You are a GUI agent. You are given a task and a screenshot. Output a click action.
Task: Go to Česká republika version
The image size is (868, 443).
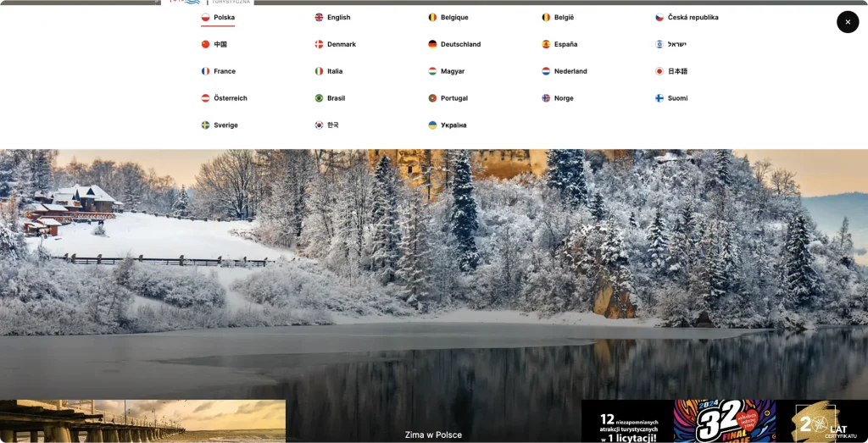693,17
